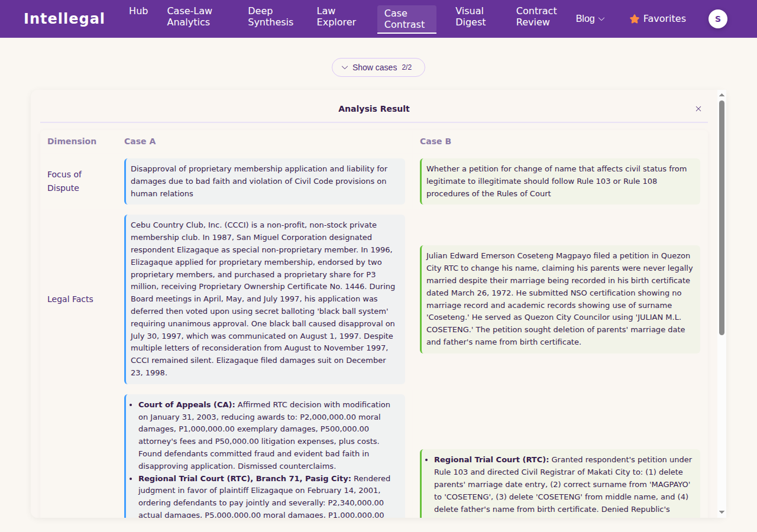
Task: Close the Analysis Result panel
Action: (x=698, y=109)
